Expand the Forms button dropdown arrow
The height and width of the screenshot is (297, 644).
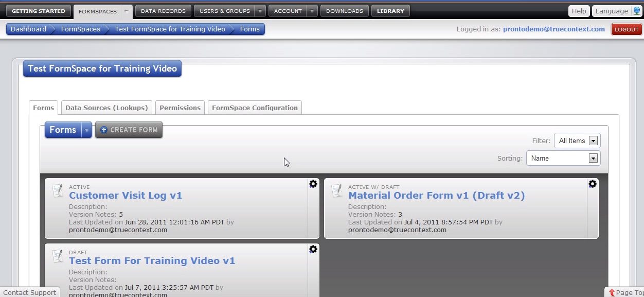coord(85,130)
